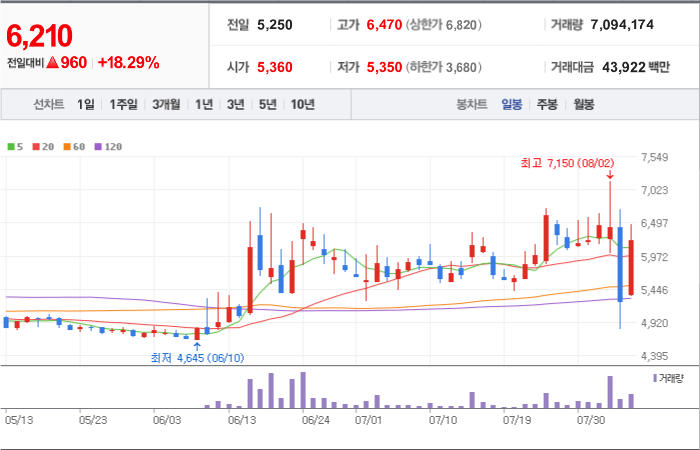The width and height of the screenshot is (700, 450).
Task: Click the 7,549 price axis label
Action: point(654,157)
